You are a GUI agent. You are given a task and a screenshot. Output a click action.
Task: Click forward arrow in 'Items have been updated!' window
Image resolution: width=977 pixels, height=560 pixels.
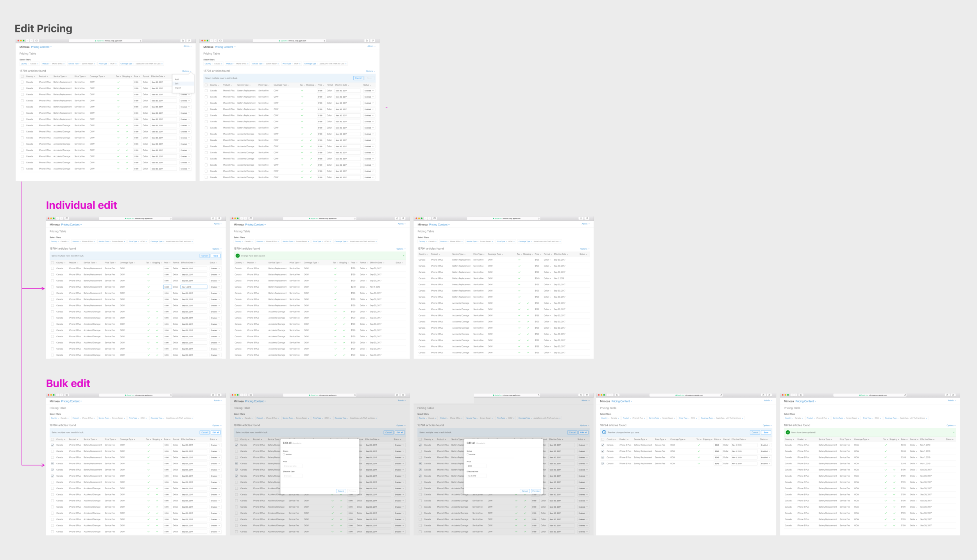[x=795, y=395]
